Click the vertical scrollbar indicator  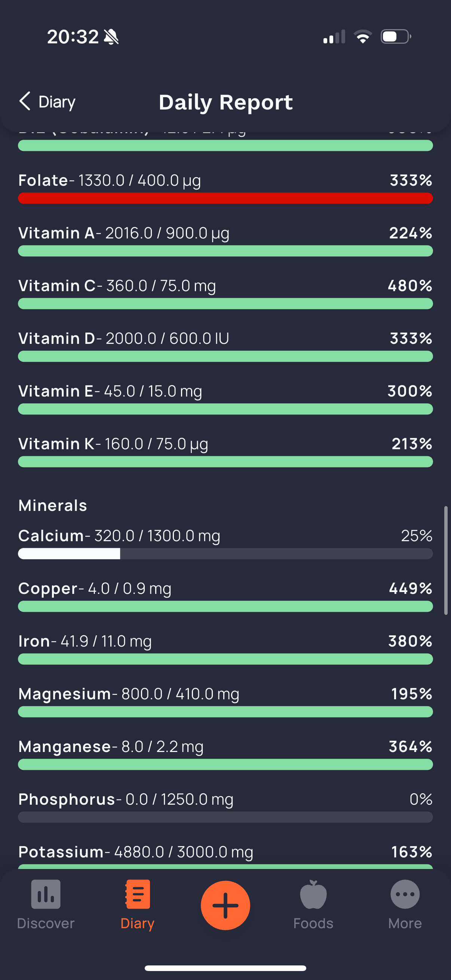click(446, 560)
